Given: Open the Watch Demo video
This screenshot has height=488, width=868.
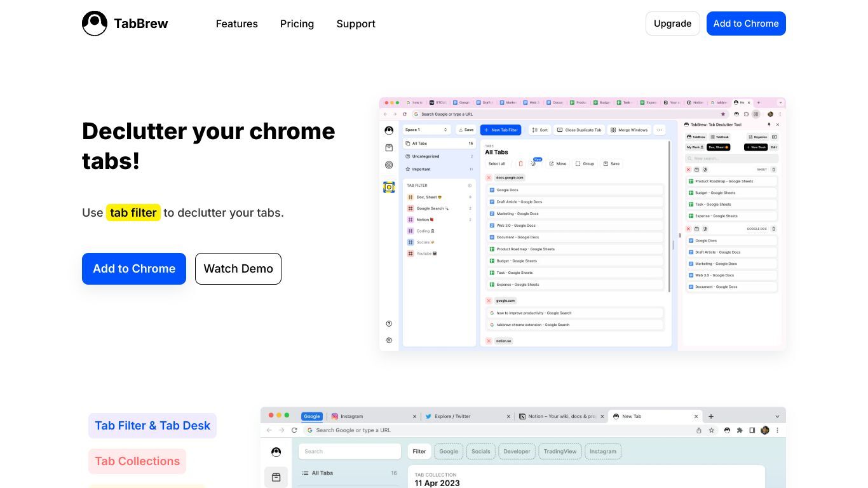Looking at the screenshot, I should tap(238, 269).
